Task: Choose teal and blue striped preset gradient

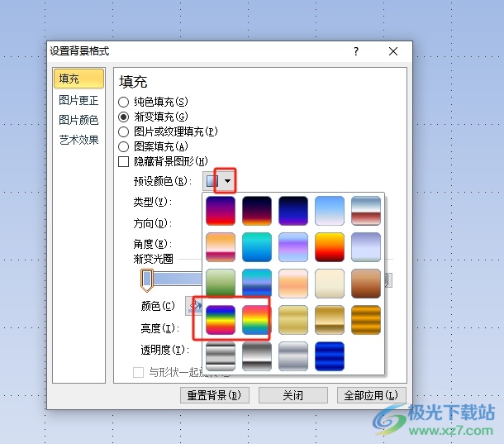Action: [257, 283]
